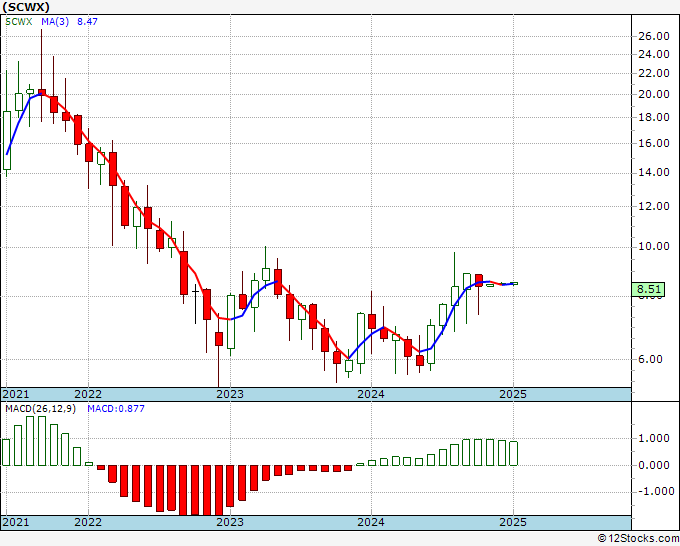Click the last MACD histogram bar near 2025
The image size is (680, 546).
[x=513, y=453]
